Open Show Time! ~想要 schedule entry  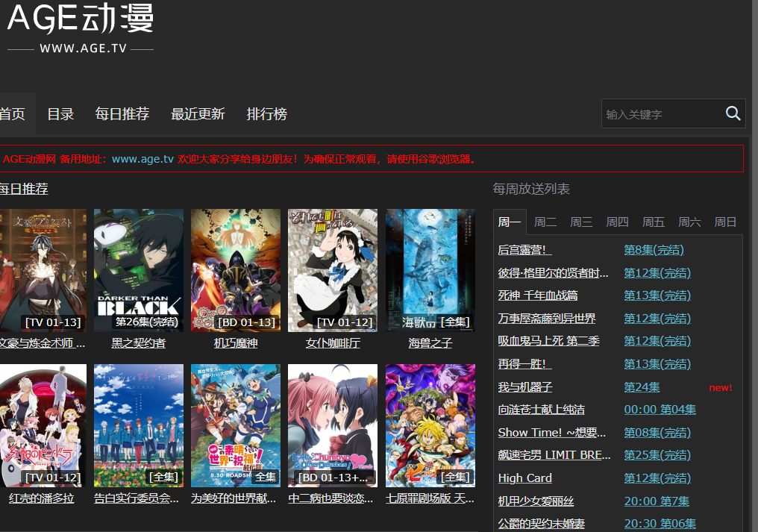coord(551,432)
